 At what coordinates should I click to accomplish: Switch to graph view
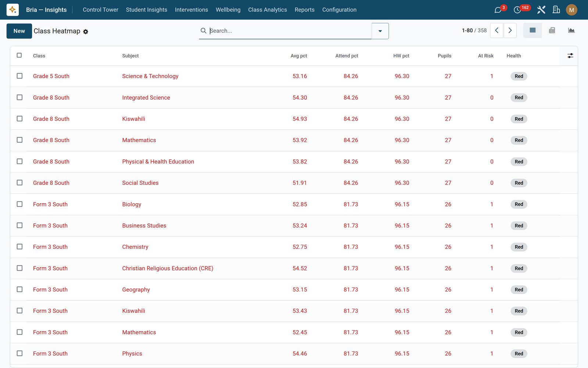pos(571,31)
